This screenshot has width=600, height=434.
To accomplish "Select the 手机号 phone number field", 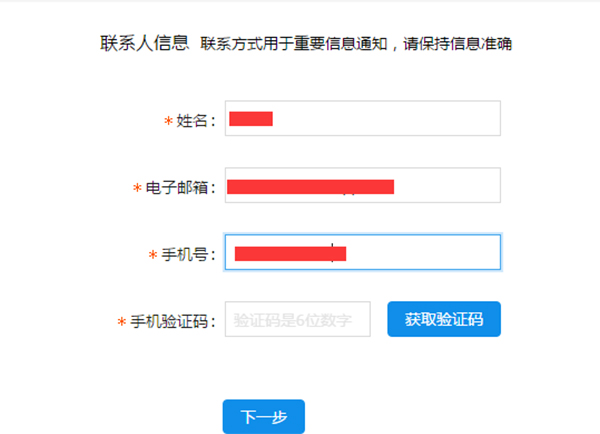I will click(x=420, y=253).
